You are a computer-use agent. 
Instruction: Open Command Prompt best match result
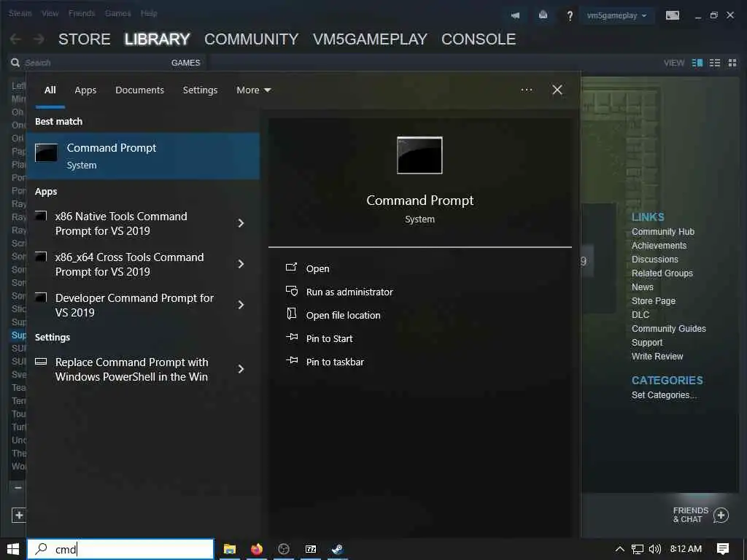coord(143,156)
